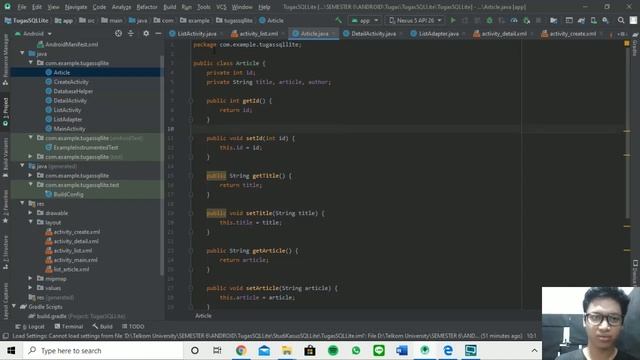This screenshot has width=640, height=360.
Task: Open the Favorites side stripe
Action: (x=5, y=206)
